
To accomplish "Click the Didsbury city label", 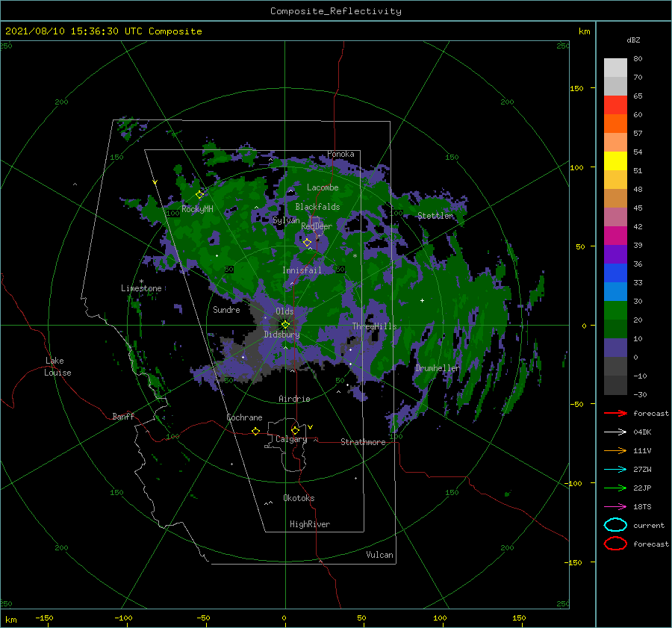I will tap(281, 335).
